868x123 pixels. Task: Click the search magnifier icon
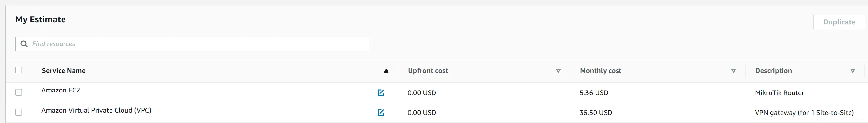coord(24,44)
